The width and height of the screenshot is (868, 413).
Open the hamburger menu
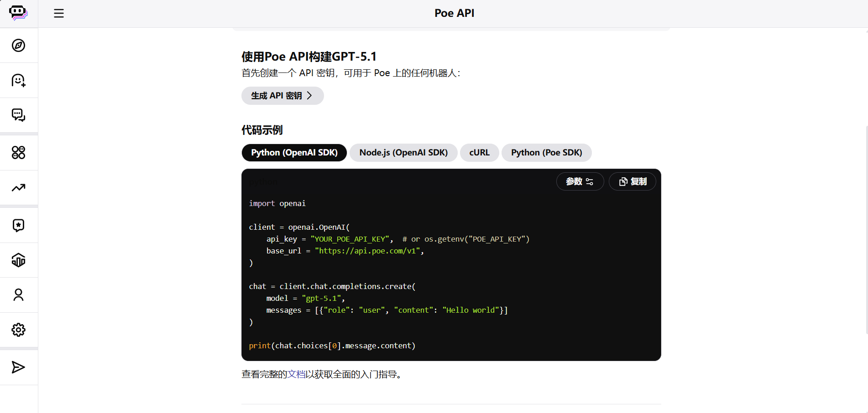tap(59, 13)
